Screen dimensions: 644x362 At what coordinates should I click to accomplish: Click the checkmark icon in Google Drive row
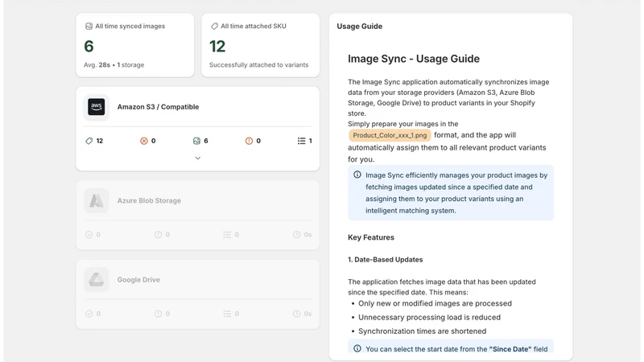tap(89, 314)
